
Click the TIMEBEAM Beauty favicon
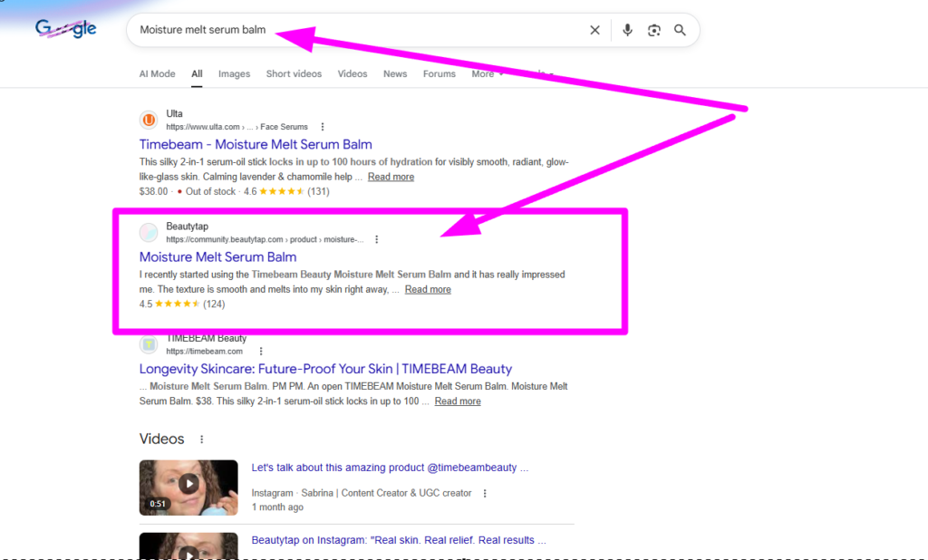[149, 344]
